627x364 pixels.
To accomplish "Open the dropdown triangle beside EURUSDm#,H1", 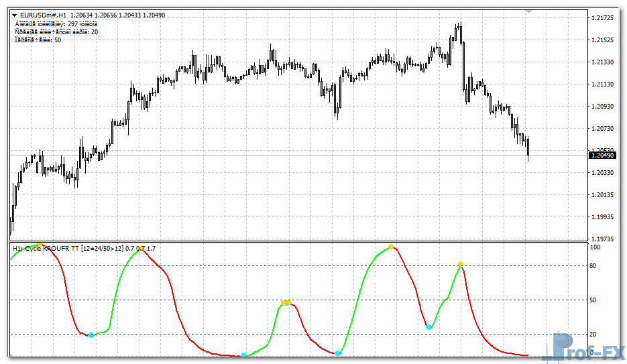I will pos(14,15).
